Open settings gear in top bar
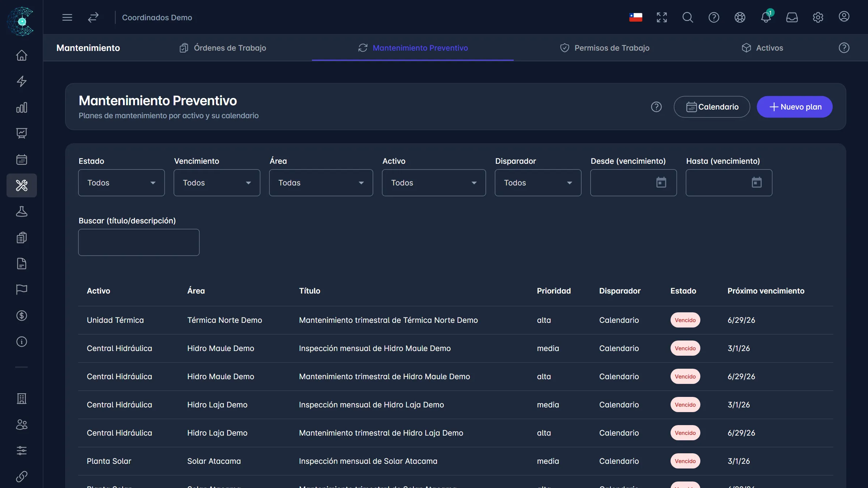Viewport: 868px width, 488px height. tap(818, 17)
